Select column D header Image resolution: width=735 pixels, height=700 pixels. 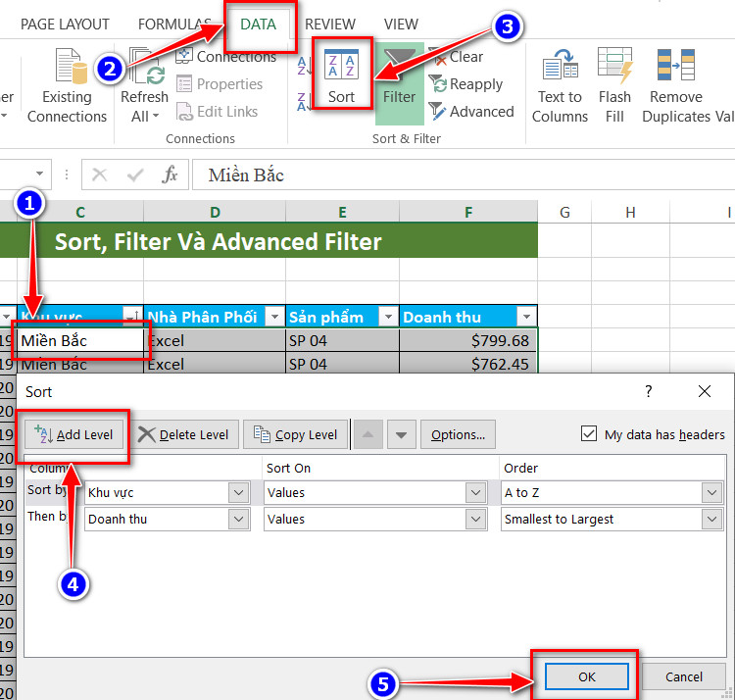click(215, 212)
